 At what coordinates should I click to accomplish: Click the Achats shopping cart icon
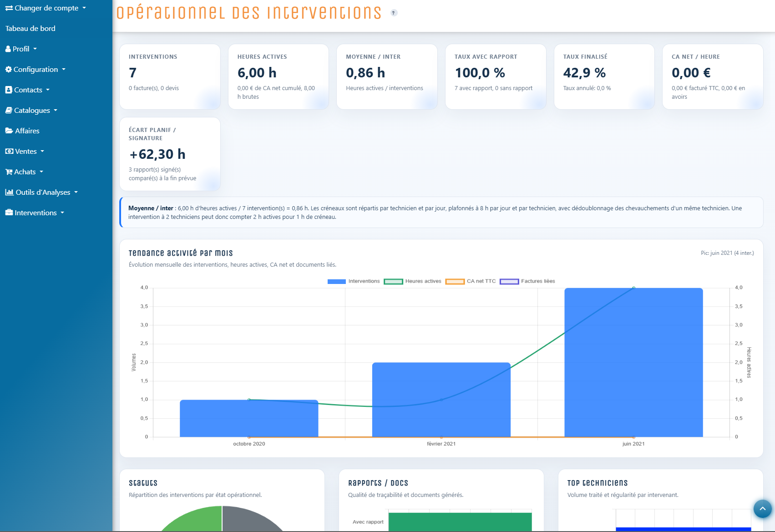(9, 172)
